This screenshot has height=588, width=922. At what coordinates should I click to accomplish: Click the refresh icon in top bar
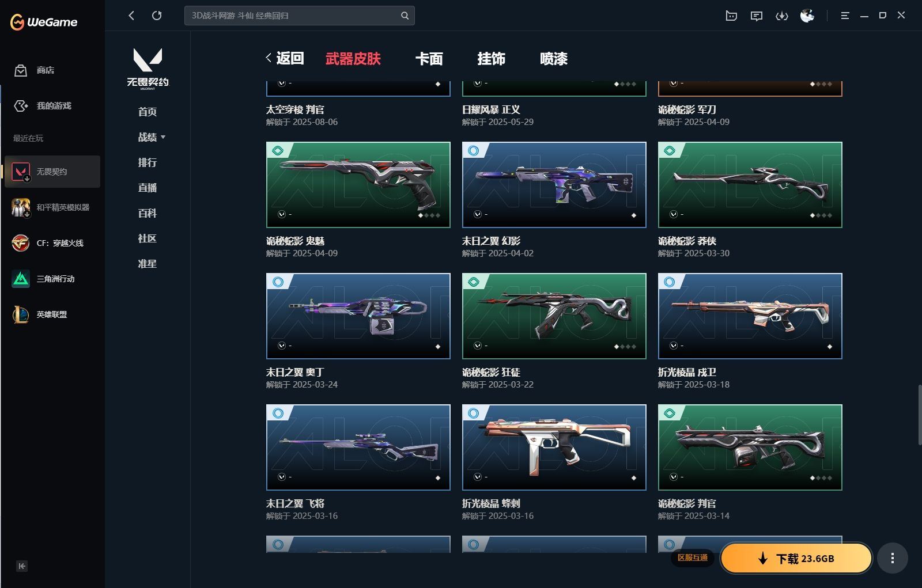(x=157, y=16)
